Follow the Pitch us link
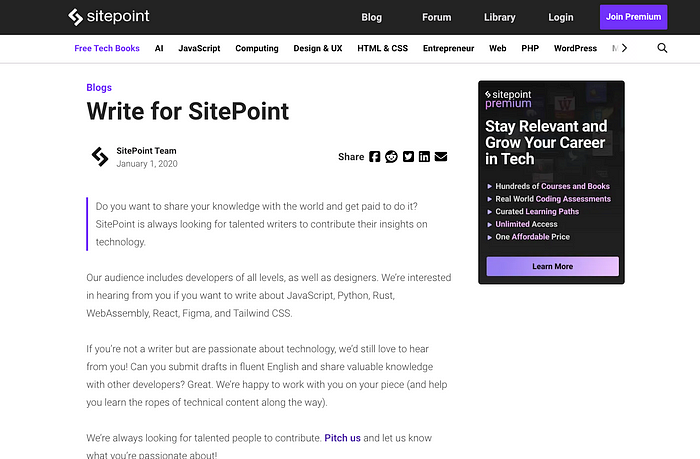This screenshot has width=700, height=459. (x=342, y=438)
